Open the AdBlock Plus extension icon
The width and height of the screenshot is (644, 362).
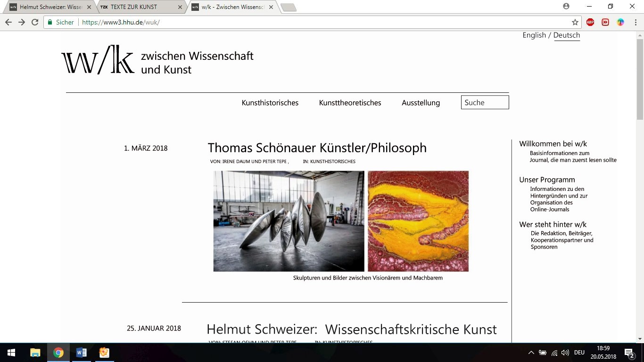click(x=590, y=22)
